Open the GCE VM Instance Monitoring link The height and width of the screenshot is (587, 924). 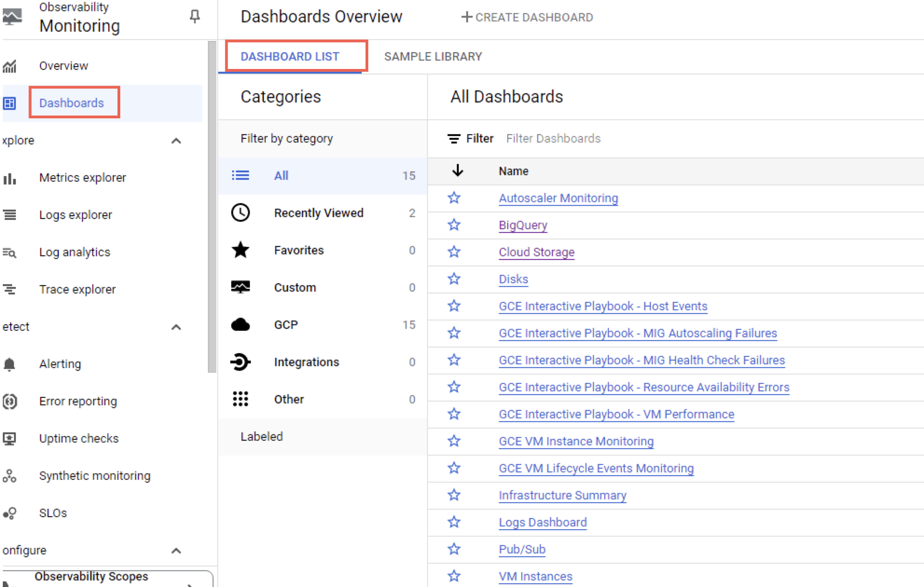point(576,441)
